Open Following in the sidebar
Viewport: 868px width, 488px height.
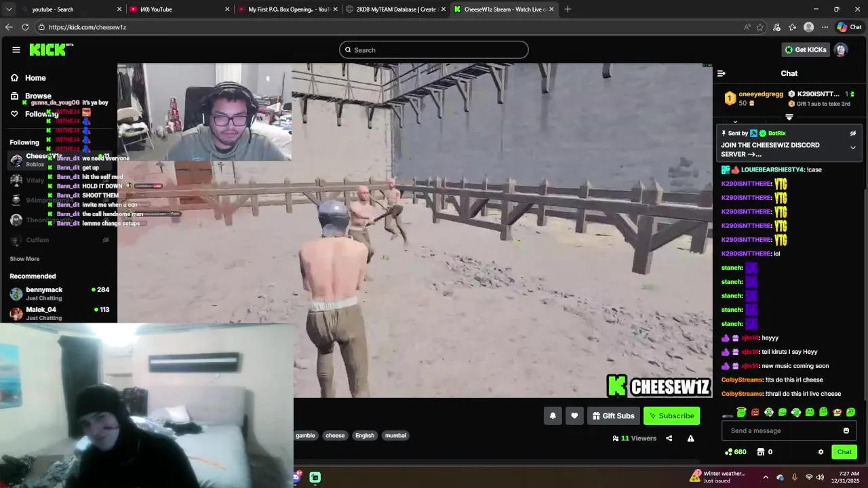click(x=41, y=114)
